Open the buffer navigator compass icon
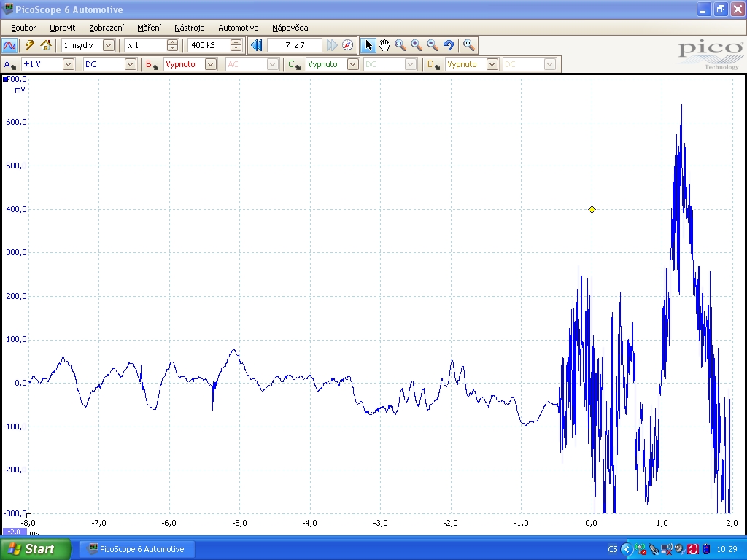 pyautogui.click(x=348, y=45)
